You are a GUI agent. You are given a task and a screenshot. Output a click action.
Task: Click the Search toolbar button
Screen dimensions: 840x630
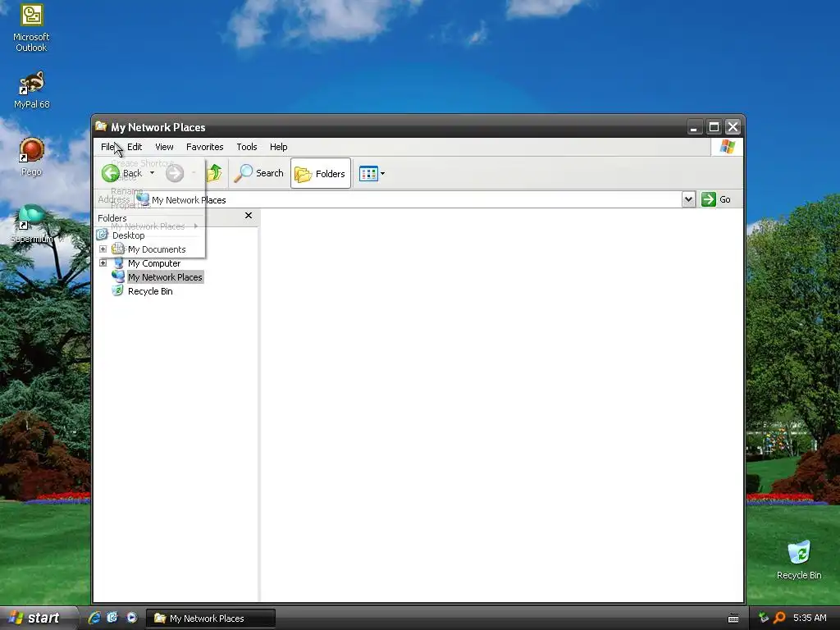[258, 173]
